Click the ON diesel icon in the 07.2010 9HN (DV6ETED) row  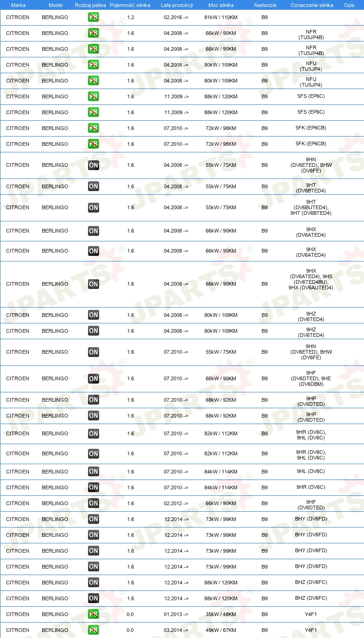point(94,352)
